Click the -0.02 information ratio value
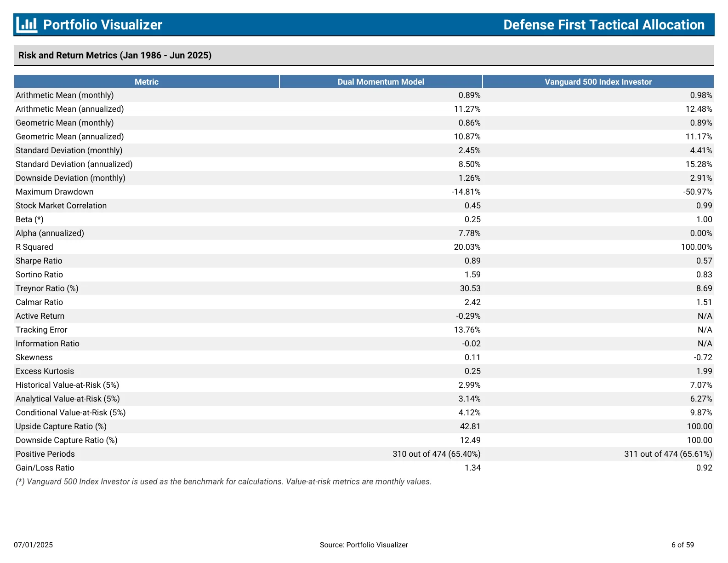 [x=471, y=344]
